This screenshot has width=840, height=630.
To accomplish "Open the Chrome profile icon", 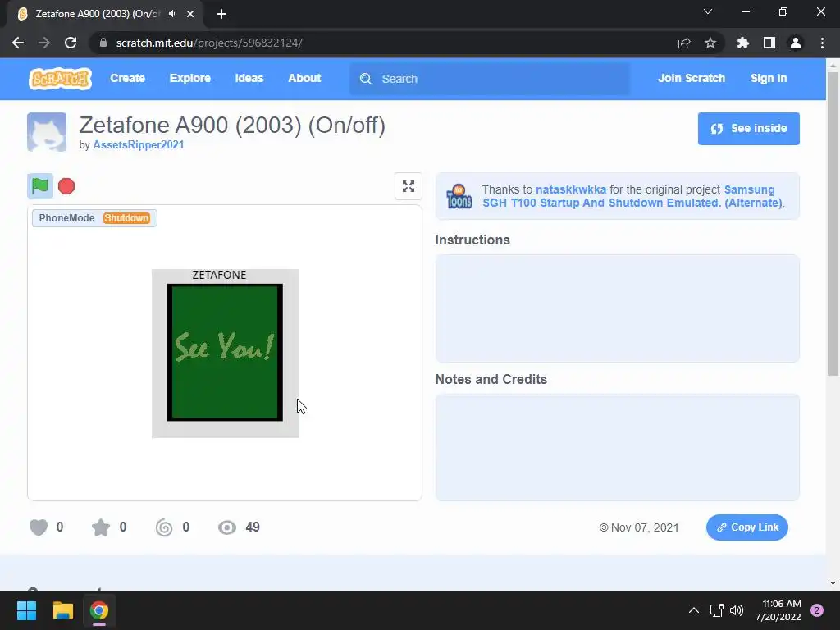I will (x=796, y=43).
